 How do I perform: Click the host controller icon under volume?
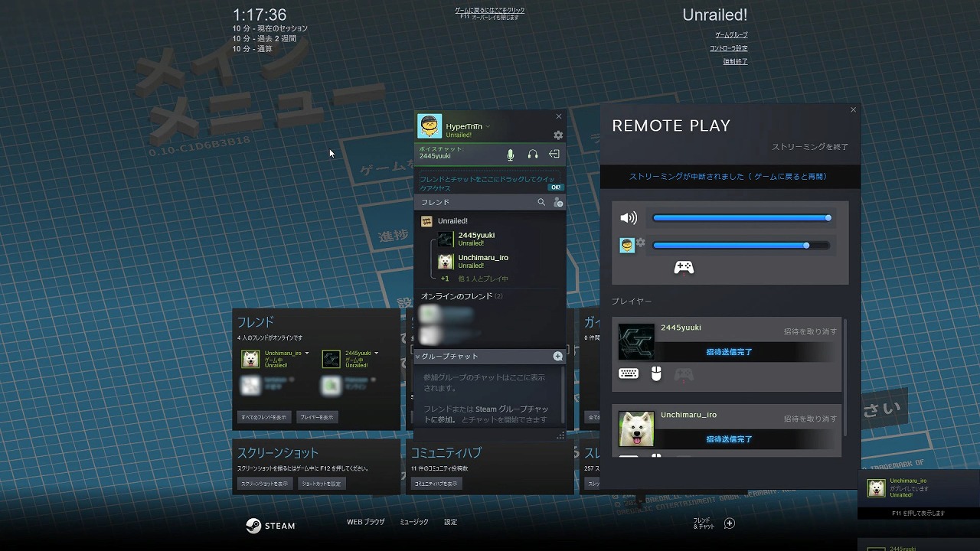(684, 267)
